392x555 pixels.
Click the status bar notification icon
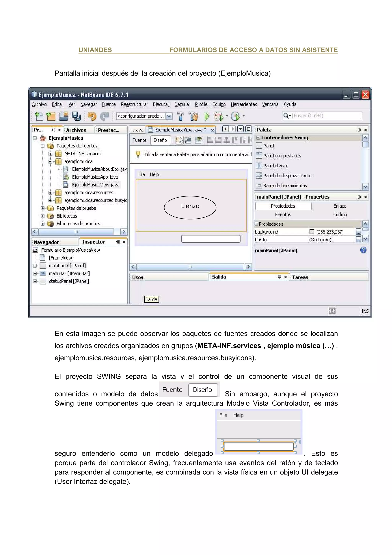click(x=332, y=311)
